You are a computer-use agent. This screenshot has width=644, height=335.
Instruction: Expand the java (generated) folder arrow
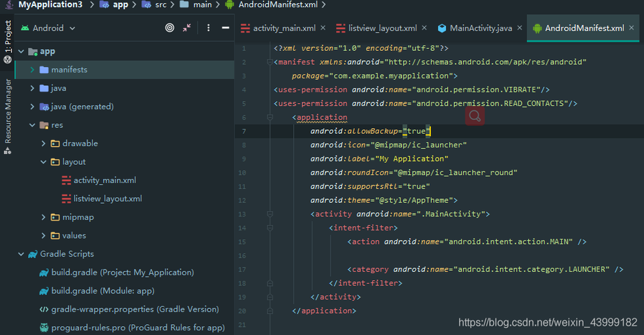point(32,107)
